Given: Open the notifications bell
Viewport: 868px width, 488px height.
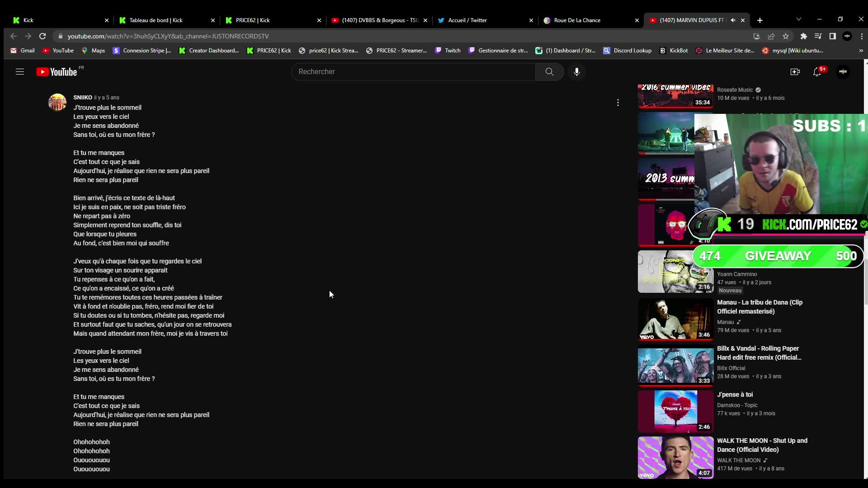Looking at the screenshot, I should [x=817, y=72].
